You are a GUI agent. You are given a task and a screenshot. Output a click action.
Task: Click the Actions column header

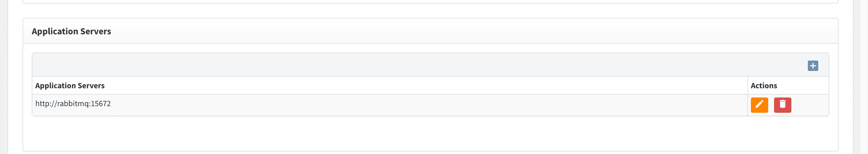click(764, 86)
